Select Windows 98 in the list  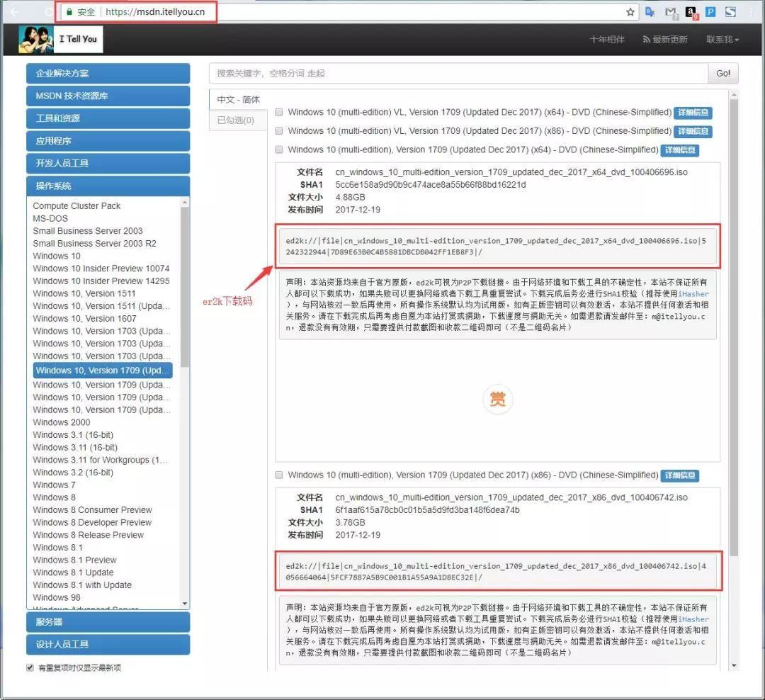point(57,597)
